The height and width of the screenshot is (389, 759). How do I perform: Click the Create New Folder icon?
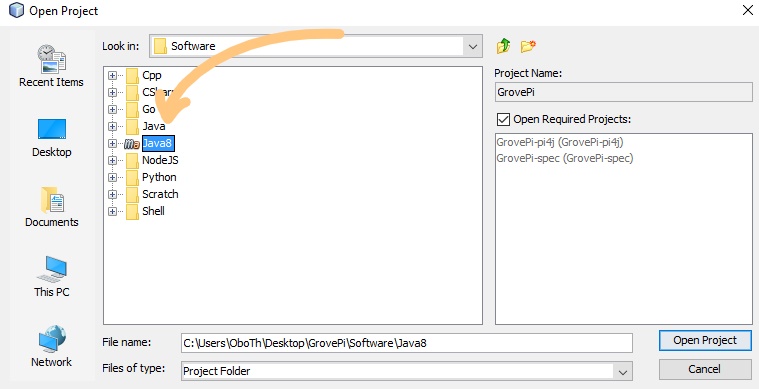coord(528,46)
